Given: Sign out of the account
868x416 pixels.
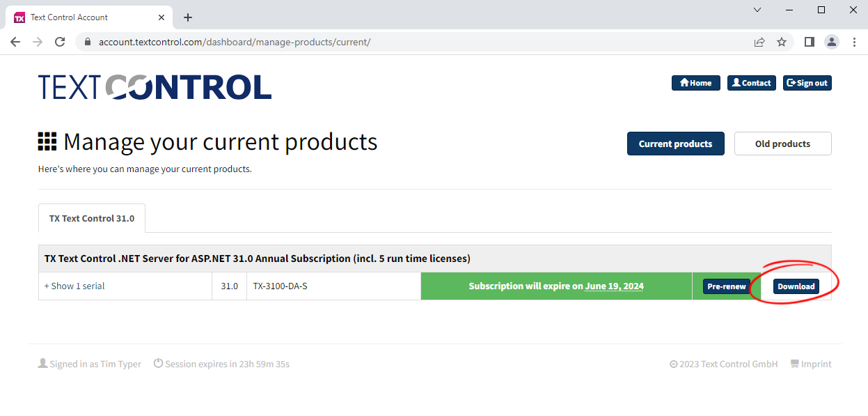Looking at the screenshot, I should click(x=807, y=83).
